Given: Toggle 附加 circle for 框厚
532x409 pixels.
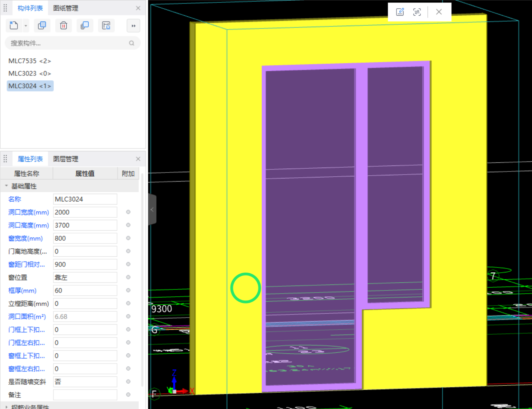Looking at the screenshot, I should (128, 290).
